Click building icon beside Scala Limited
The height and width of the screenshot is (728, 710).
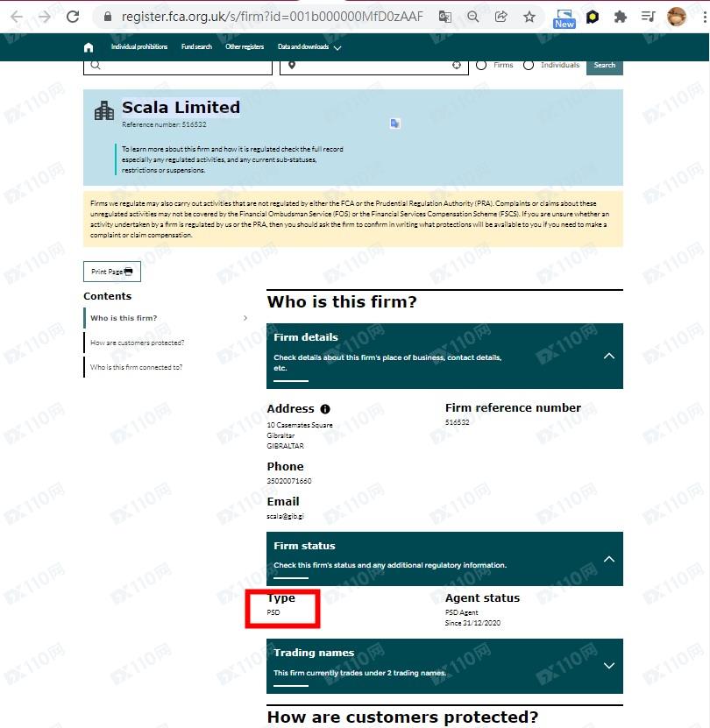[x=104, y=110]
